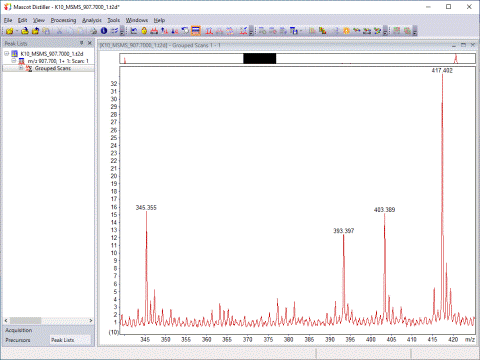Open the Help menu
The width and height of the screenshot is (480, 360).
159,20
